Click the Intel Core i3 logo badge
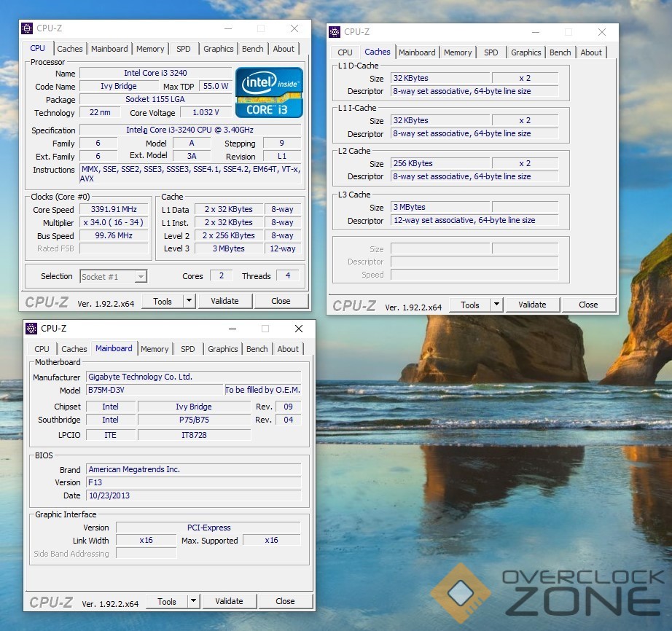Screen dimensions: 672x631 (x=269, y=92)
